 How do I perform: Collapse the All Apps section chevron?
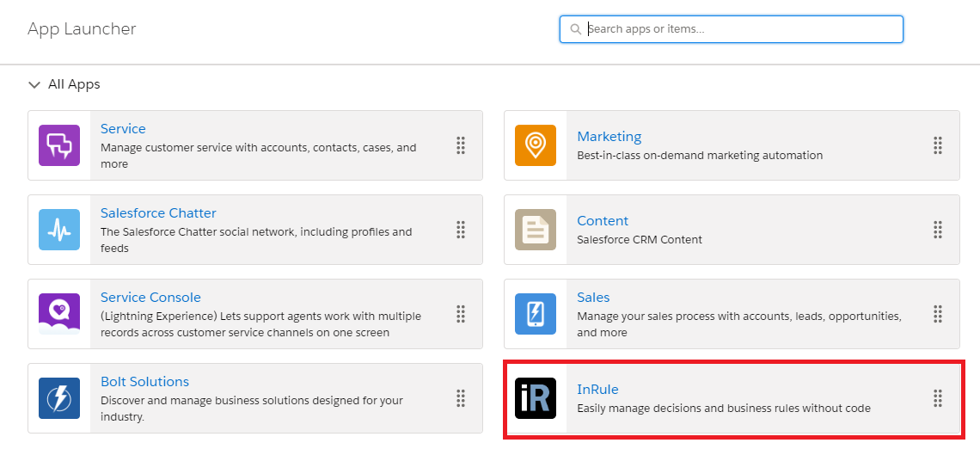pos(34,85)
